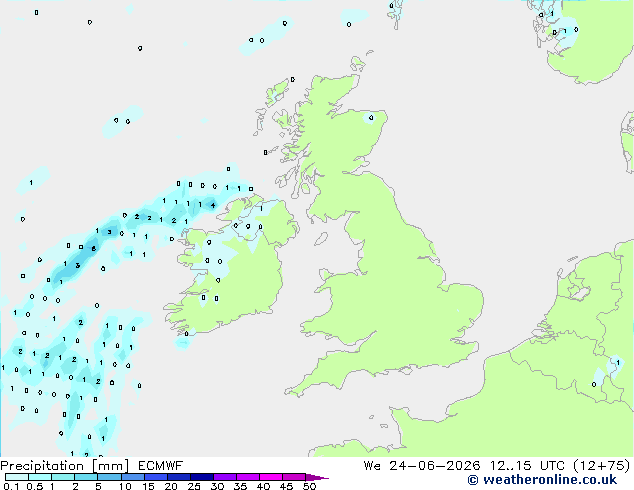The width and height of the screenshot is (634, 490).
Task: Click the 'Precipitation' title text
Action: 42,466
